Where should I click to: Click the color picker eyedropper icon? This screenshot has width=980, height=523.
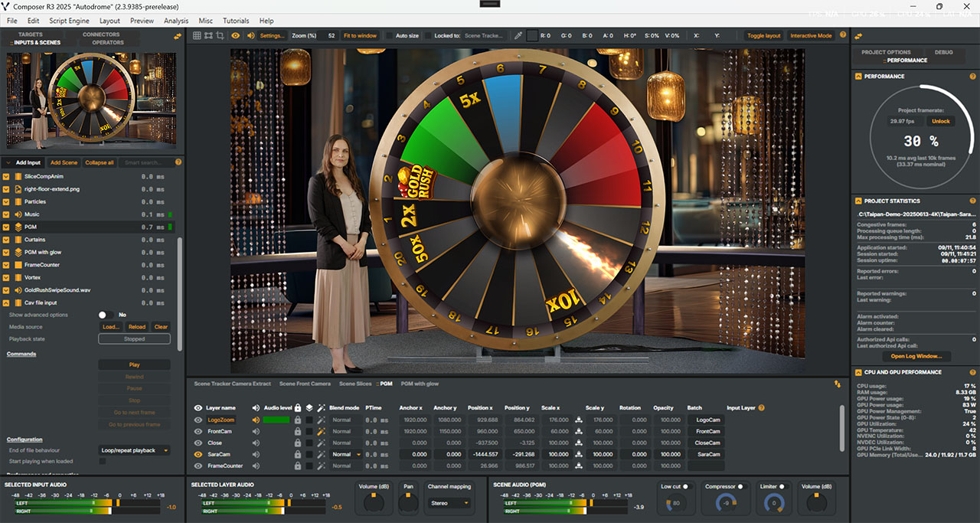pyautogui.click(x=518, y=35)
